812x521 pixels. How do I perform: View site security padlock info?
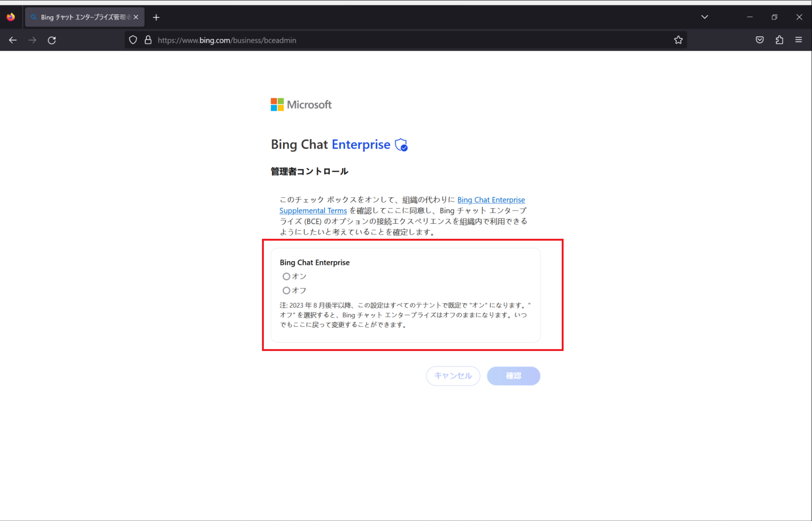tap(148, 40)
